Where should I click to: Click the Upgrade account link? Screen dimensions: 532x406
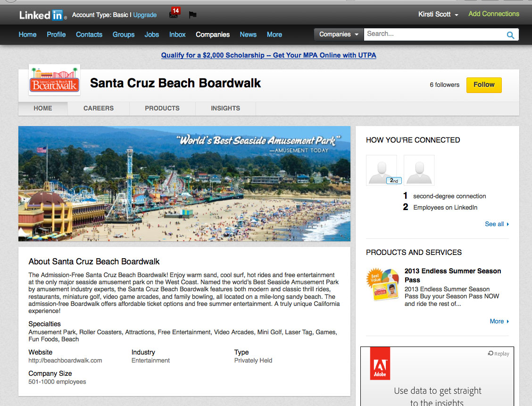[145, 15]
